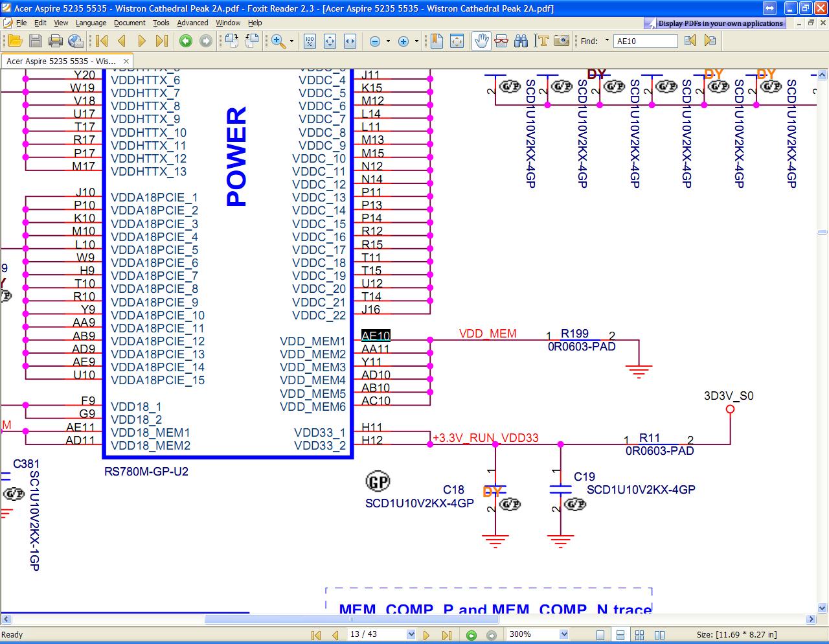Select the Snapshot camera tool
The image size is (829, 644).
point(562,41)
